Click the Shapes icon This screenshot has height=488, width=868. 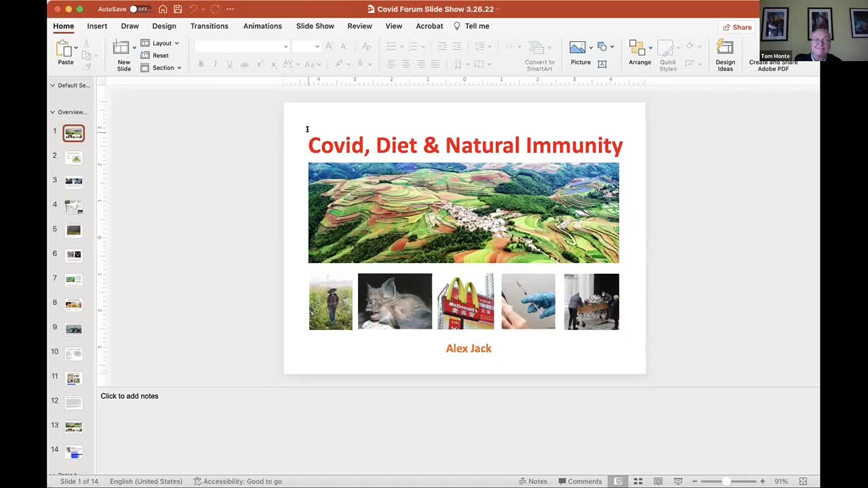pos(601,46)
